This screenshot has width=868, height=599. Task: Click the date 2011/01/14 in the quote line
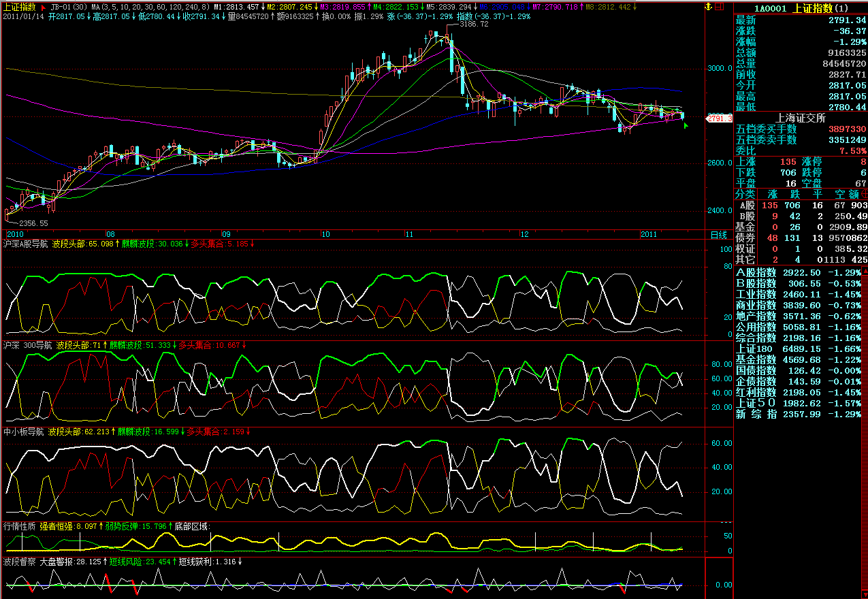pos(23,16)
